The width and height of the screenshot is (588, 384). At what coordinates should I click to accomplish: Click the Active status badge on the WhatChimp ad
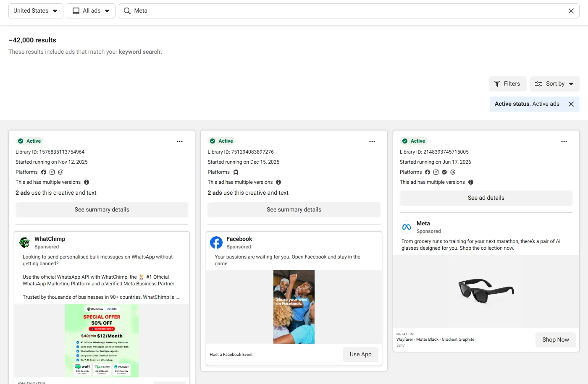29,141
